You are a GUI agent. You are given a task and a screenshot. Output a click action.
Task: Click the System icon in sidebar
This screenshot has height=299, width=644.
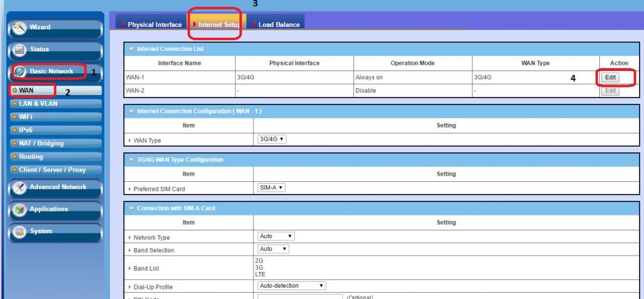coord(19,232)
